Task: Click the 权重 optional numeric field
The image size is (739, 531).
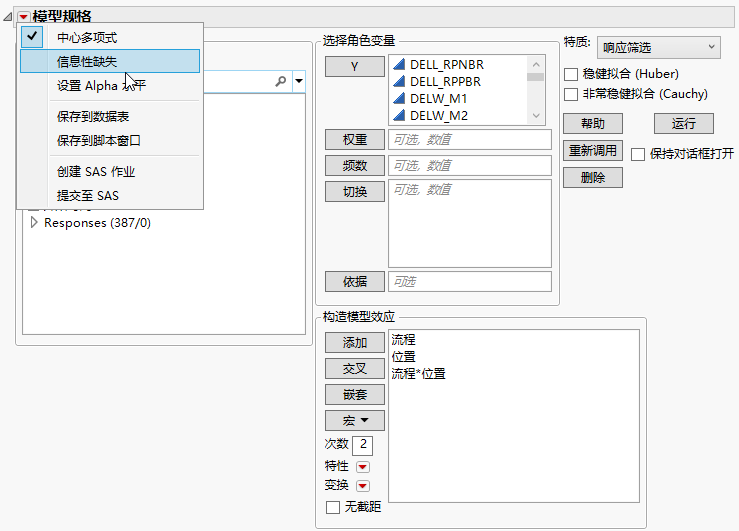Action: (469, 139)
